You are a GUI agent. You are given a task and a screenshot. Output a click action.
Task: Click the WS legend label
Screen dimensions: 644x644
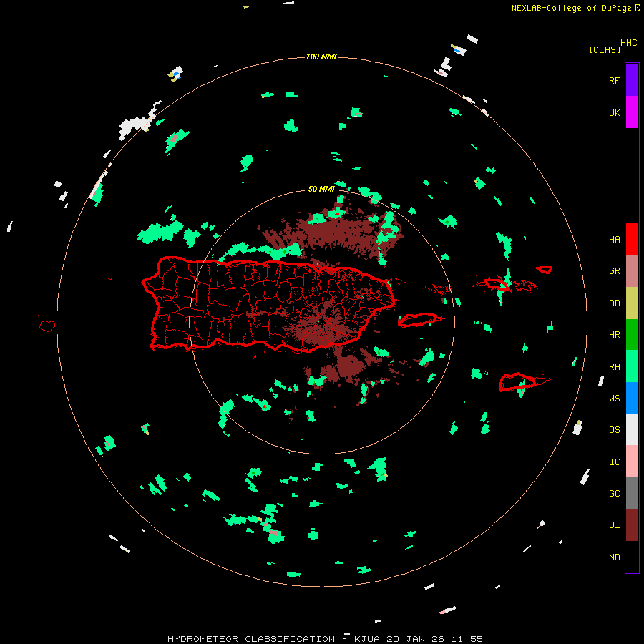(x=614, y=399)
